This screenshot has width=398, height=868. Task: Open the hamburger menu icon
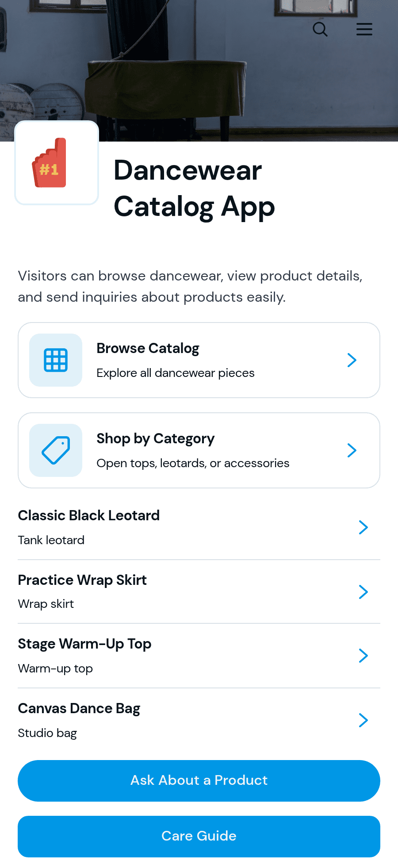[x=364, y=29]
